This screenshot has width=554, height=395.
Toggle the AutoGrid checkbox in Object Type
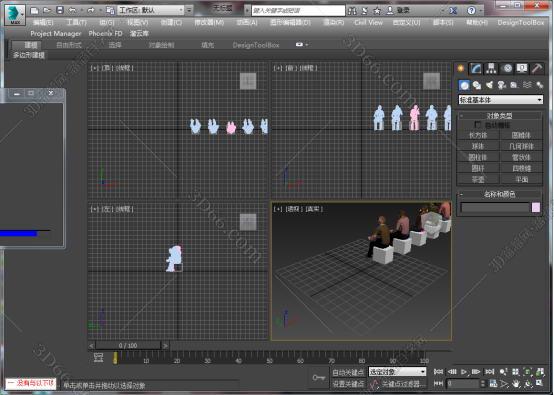pos(477,125)
